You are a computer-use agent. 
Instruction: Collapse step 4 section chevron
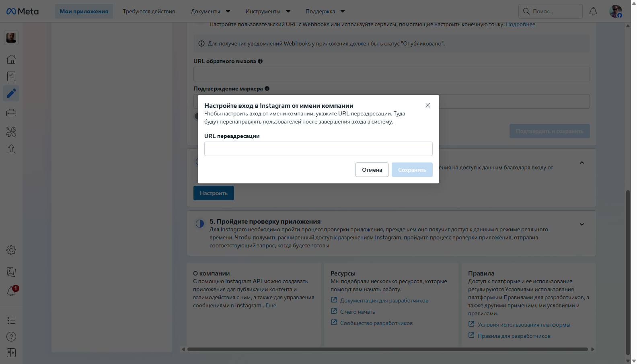(582, 162)
